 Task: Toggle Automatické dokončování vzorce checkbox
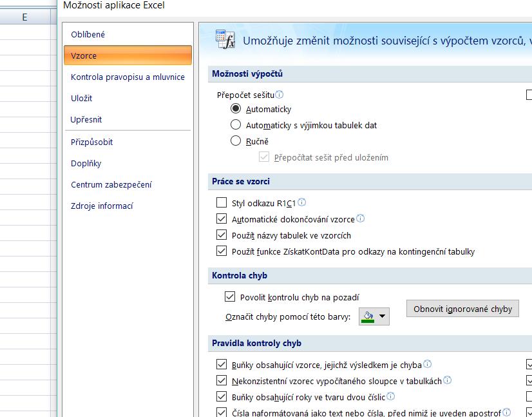pos(222,218)
